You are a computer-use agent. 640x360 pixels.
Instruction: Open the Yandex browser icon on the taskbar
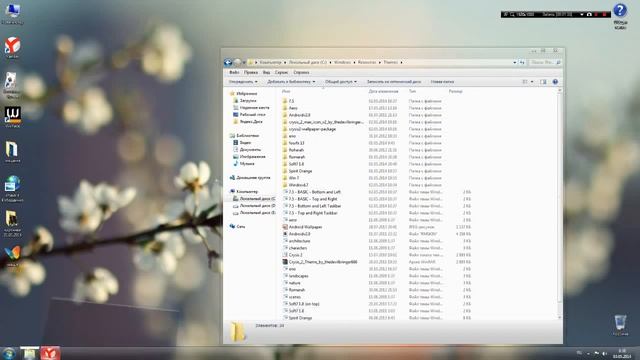(50, 353)
